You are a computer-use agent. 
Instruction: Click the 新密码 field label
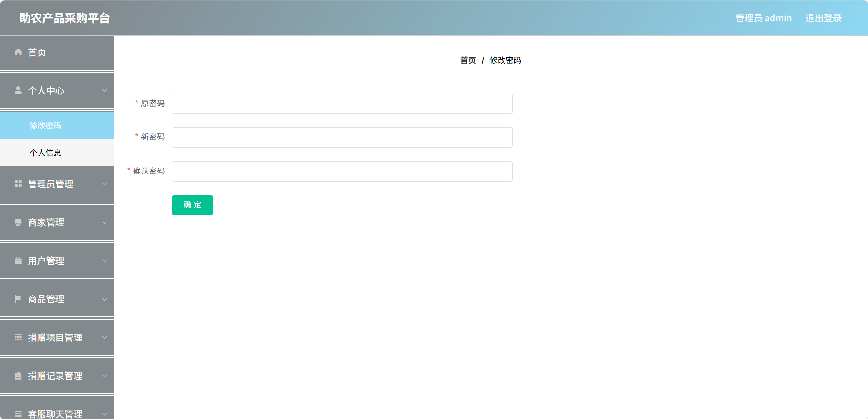[153, 137]
